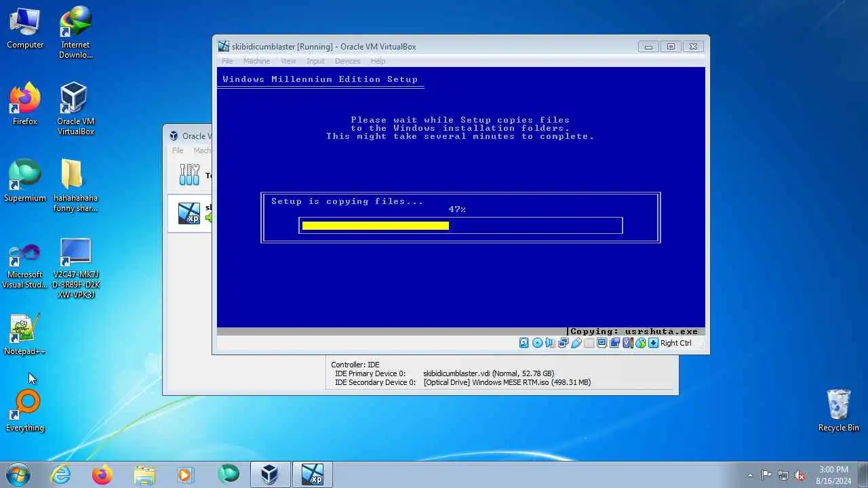Image resolution: width=868 pixels, height=488 pixels.
Task: Switch to VirtualBox Manager taskbar button
Action: (270, 474)
